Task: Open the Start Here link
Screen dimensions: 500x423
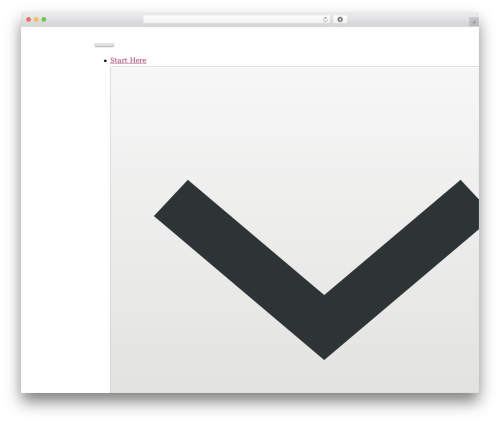Action: pyautogui.click(x=128, y=60)
